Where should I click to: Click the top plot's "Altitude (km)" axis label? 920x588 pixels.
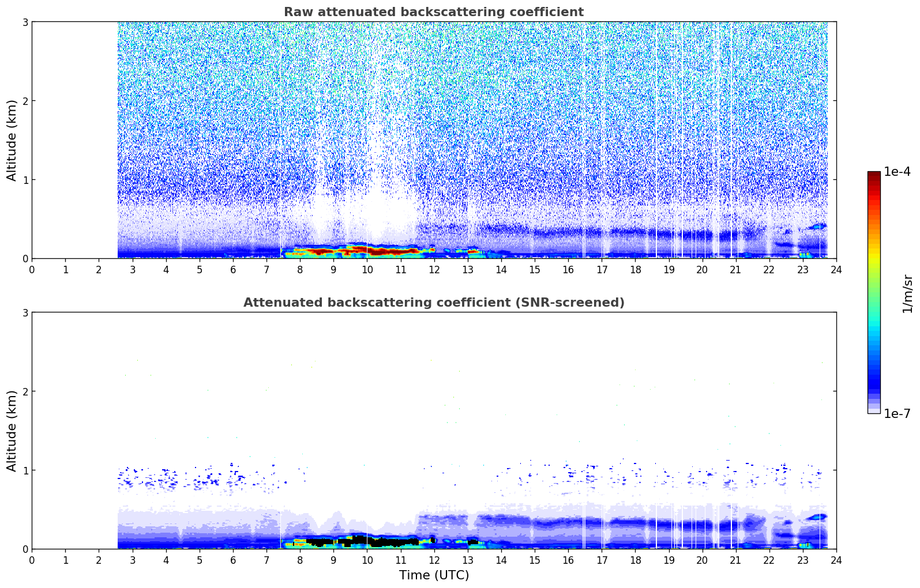12,140
